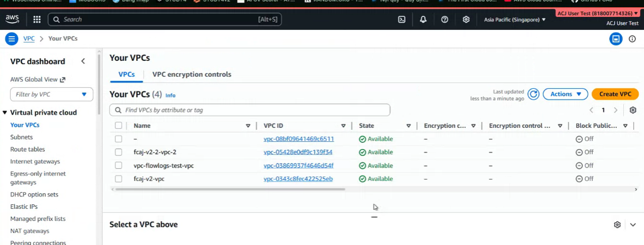This screenshot has width=644, height=245.
Task: Check the fcaj-v2-2-vpc-2 row checkbox
Action: [x=119, y=152]
